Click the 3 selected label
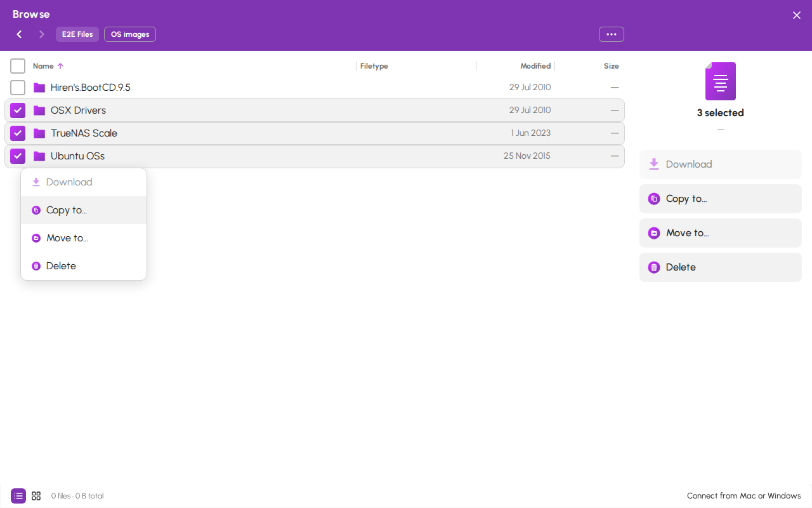This screenshot has height=508, width=812. click(x=721, y=113)
